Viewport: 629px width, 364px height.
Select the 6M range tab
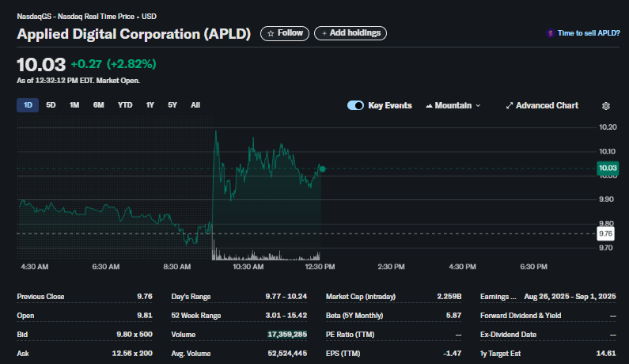coord(98,105)
